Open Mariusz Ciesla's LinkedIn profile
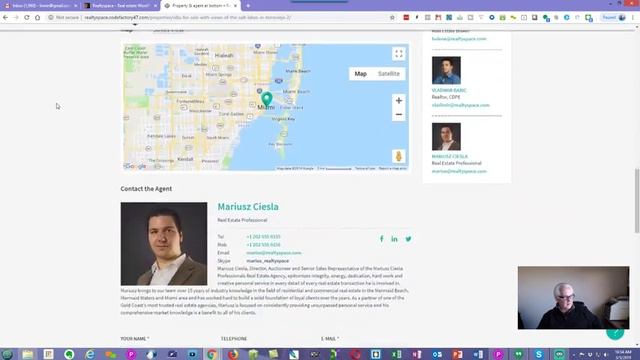The width and height of the screenshot is (640, 360). (394, 239)
